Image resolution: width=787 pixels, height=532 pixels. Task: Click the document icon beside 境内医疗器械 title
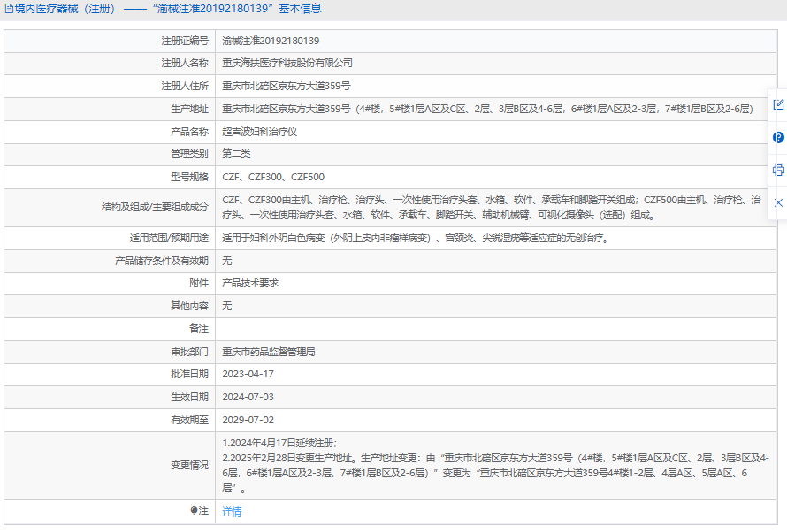[x=9, y=9]
